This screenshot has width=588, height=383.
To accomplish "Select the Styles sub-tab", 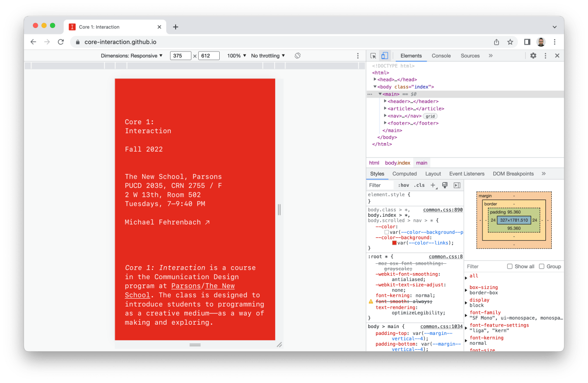I will [x=377, y=174].
